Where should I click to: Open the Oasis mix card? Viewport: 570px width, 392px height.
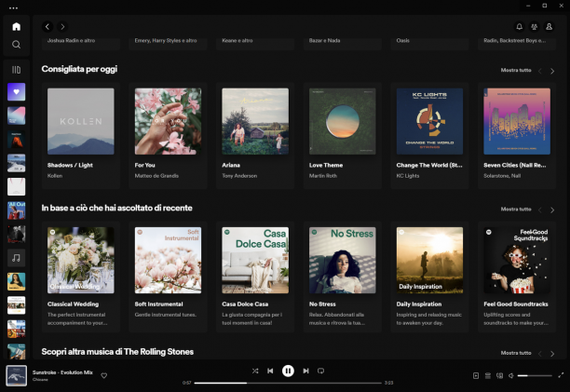[429, 43]
